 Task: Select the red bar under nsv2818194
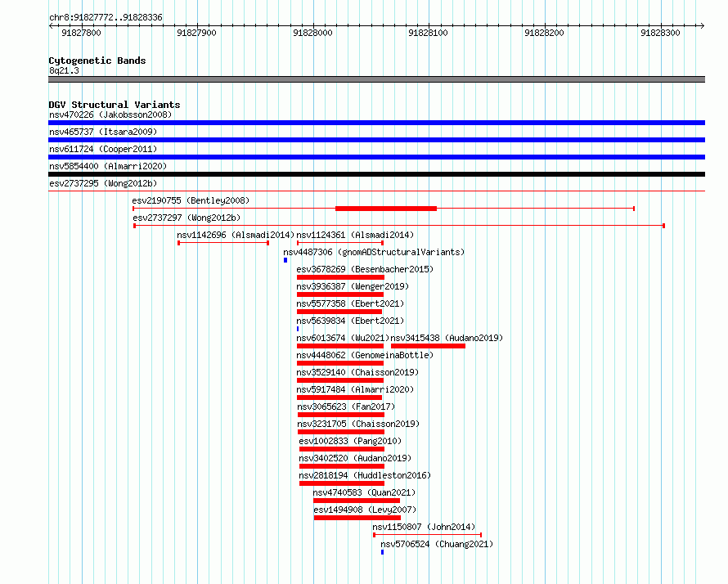pos(342,483)
